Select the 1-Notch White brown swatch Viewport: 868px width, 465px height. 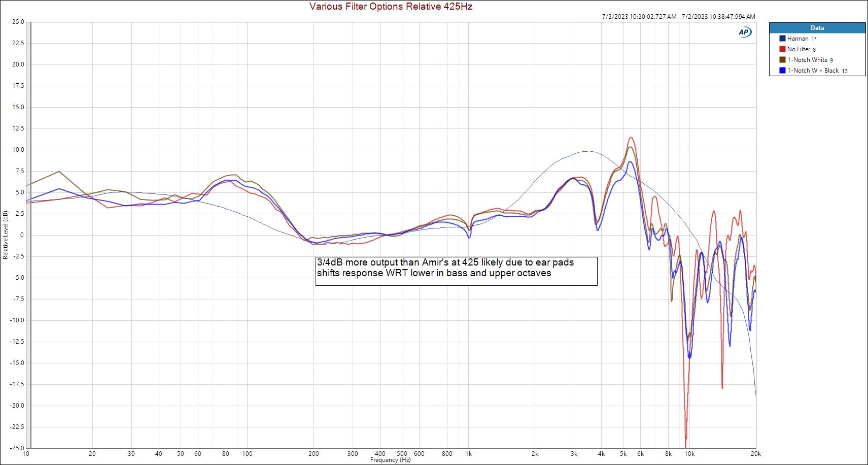click(x=782, y=60)
